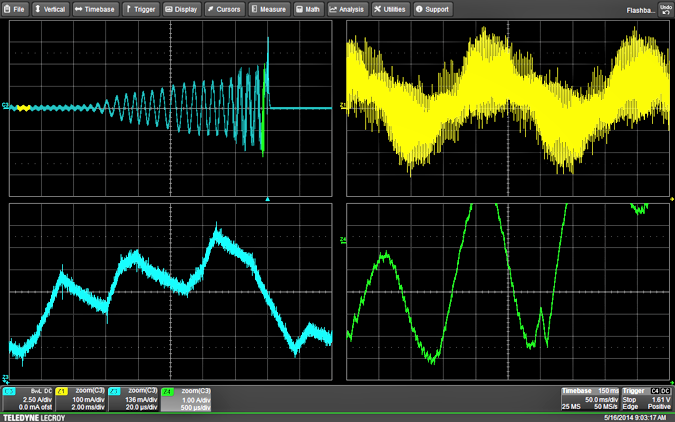
Task: Open the Analysis menu
Action: click(347, 9)
